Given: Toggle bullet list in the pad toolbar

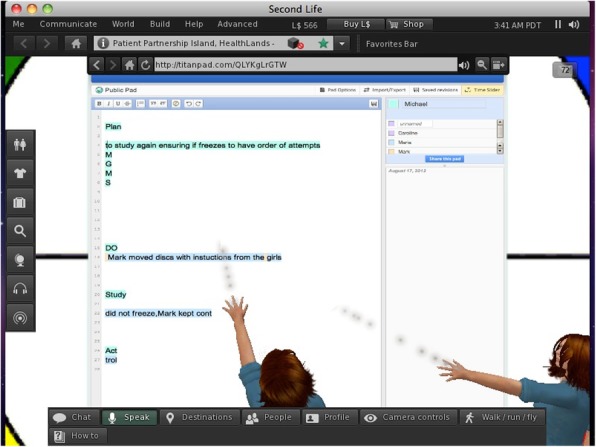Looking at the screenshot, I should (x=141, y=103).
